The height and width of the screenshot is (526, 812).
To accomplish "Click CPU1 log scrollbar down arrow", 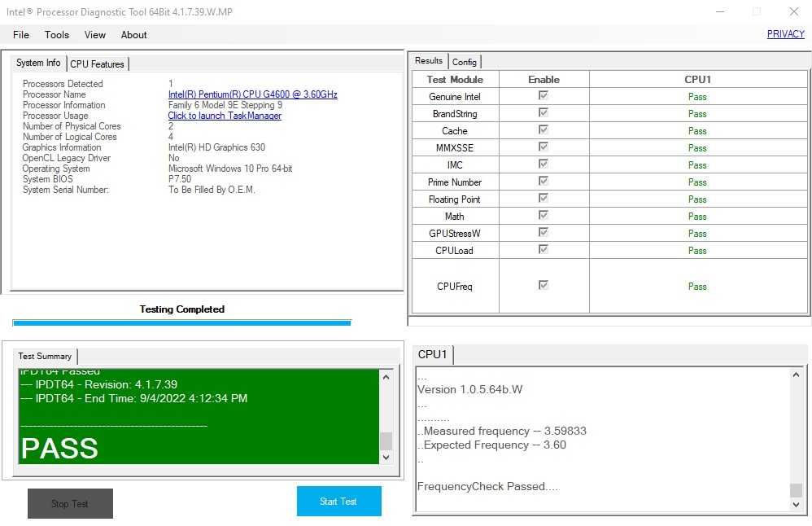I will pos(796,505).
